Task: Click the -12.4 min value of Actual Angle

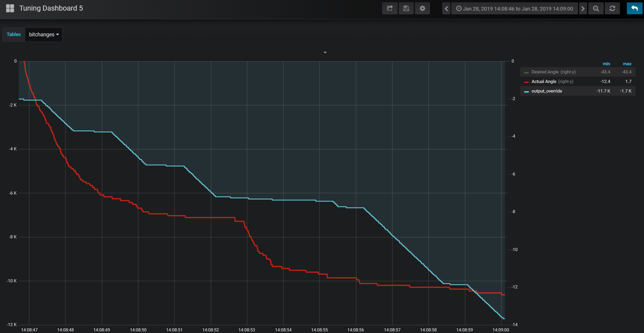Action: pyautogui.click(x=605, y=81)
